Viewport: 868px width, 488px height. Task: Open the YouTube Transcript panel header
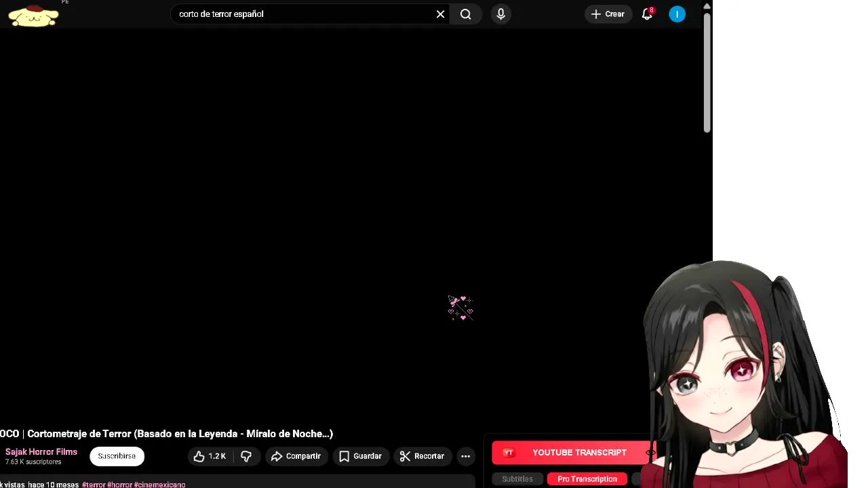point(574,453)
